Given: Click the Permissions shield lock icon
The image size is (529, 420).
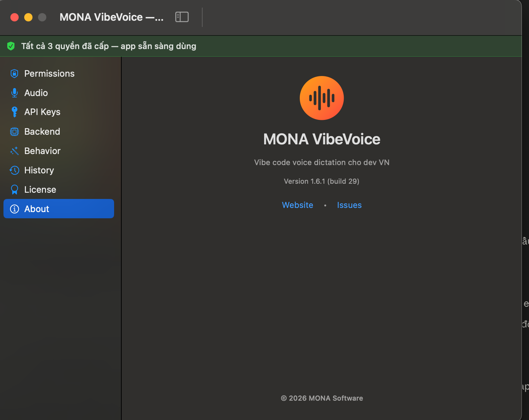Looking at the screenshot, I should pos(14,74).
